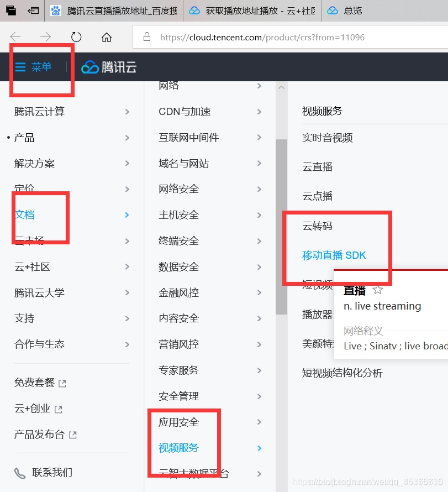Open the 合作与生态 menu item
This screenshot has width=448, height=492.
pos(40,344)
